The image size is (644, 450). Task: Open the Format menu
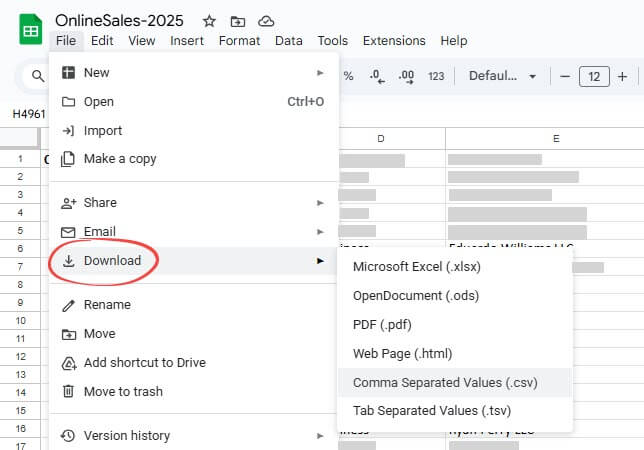(x=239, y=41)
